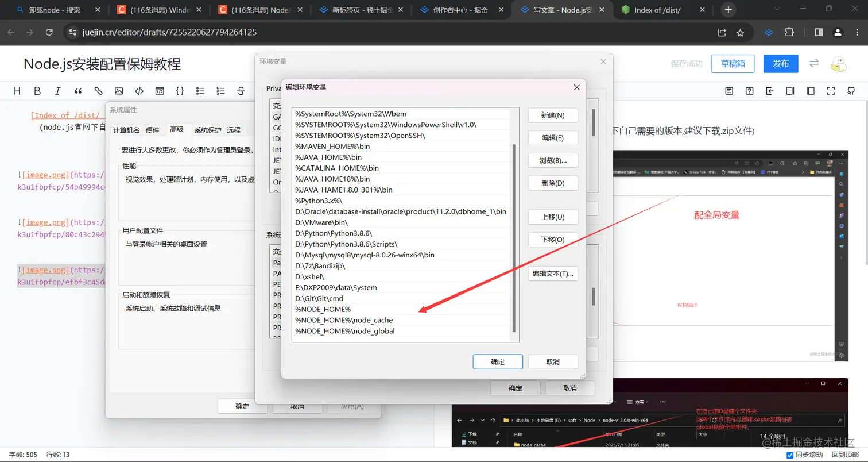This screenshot has width=868, height=462.
Task: Open the 硬件 tab in 系统属性
Action: click(153, 130)
